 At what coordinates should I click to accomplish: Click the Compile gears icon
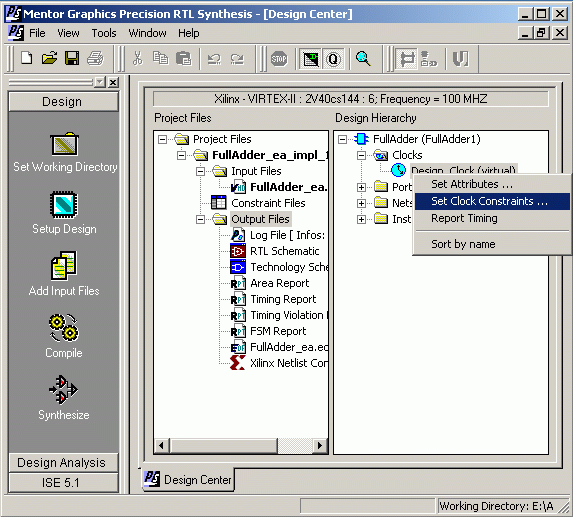click(64, 328)
